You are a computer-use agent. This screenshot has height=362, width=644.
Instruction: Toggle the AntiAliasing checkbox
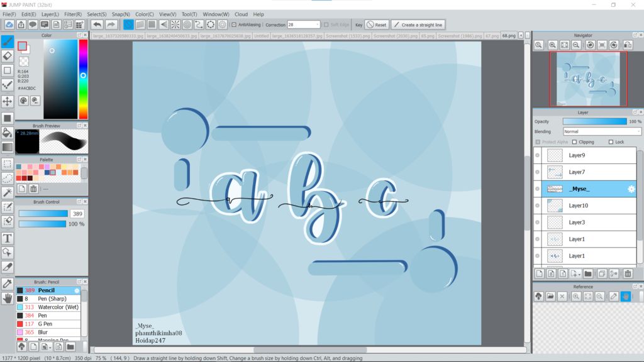[x=234, y=25]
